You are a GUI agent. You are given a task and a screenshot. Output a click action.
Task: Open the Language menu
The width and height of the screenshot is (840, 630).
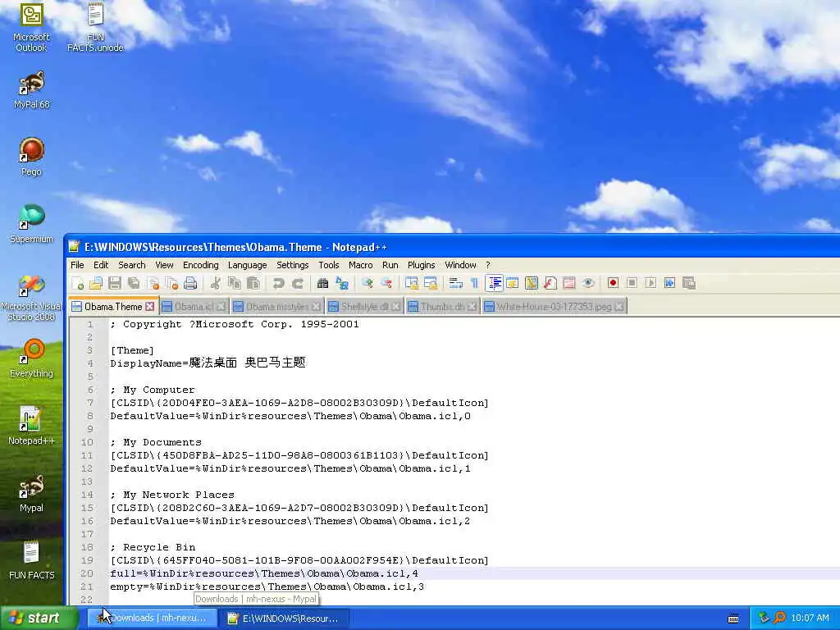coord(247,265)
